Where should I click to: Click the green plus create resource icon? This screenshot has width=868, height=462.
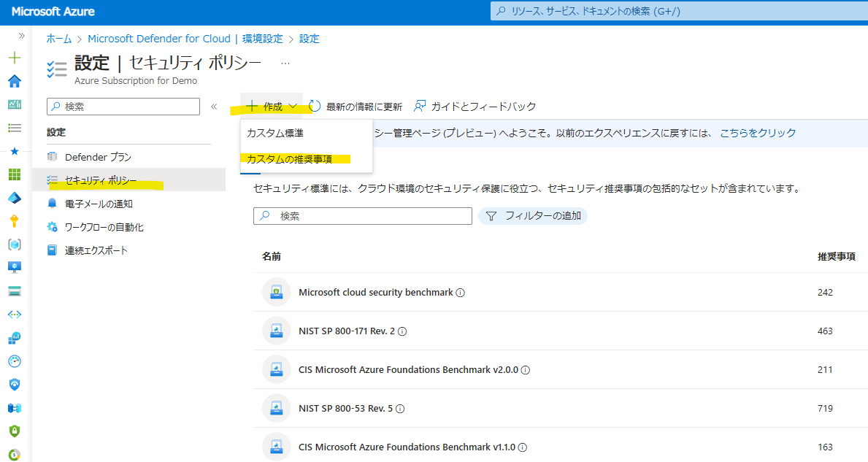click(15, 58)
